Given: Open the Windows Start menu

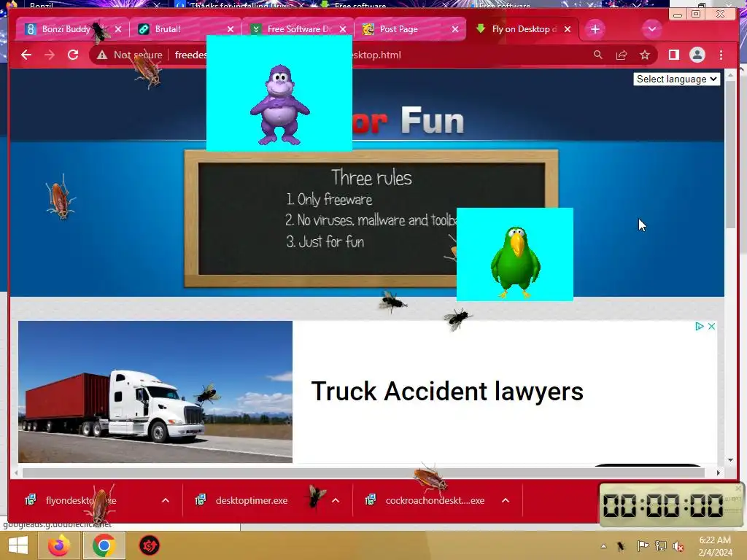Looking at the screenshot, I should pyautogui.click(x=18, y=545).
